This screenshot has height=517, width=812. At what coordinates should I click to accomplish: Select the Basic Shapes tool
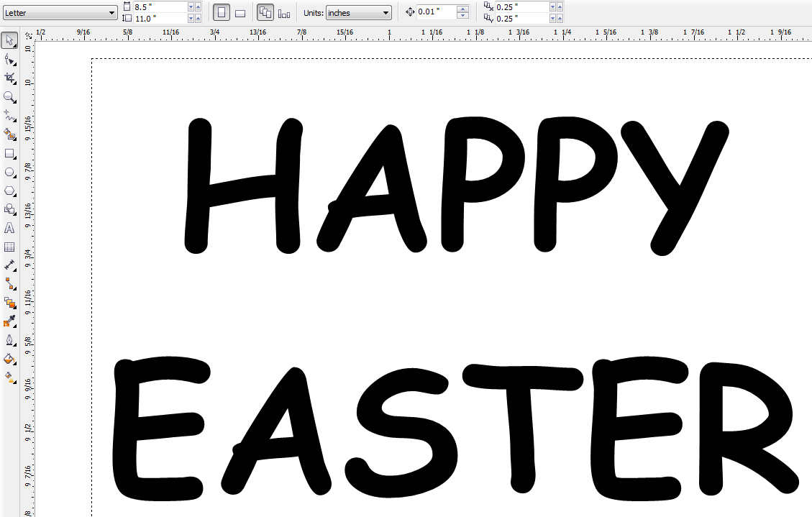pos(9,209)
